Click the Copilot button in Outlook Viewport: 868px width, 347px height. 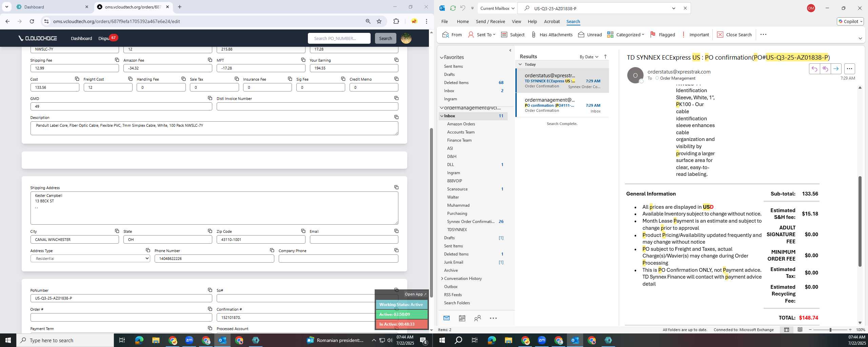tap(850, 21)
